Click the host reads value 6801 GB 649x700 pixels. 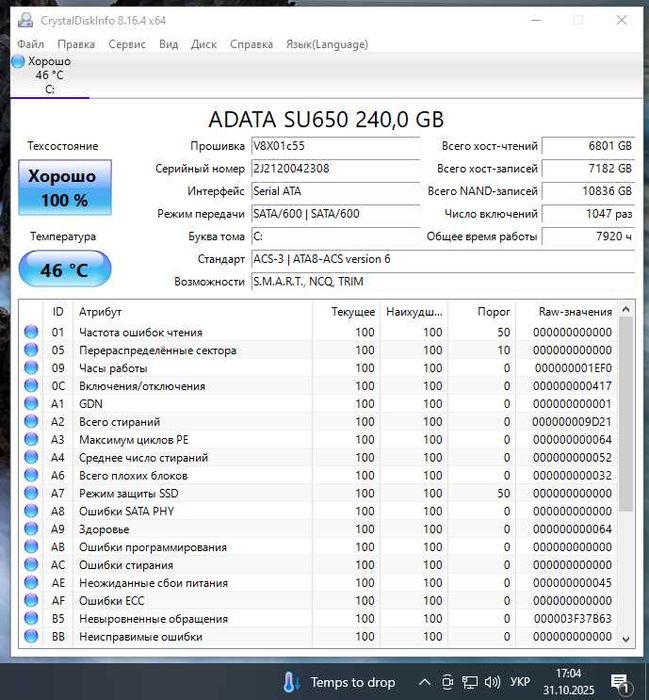click(588, 146)
